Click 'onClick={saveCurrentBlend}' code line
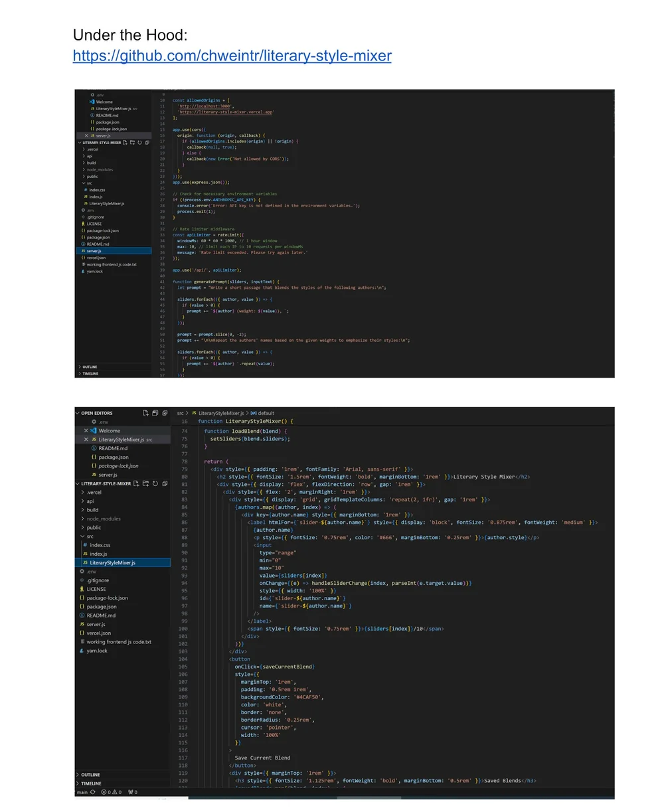This screenshot has width=664, height=812. [274, 667]
